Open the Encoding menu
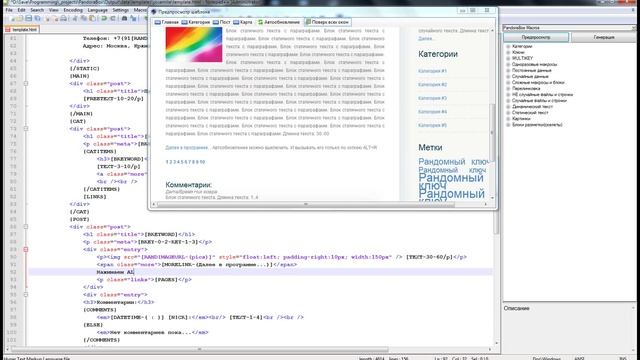640x360 pixels. pos(73,10)
